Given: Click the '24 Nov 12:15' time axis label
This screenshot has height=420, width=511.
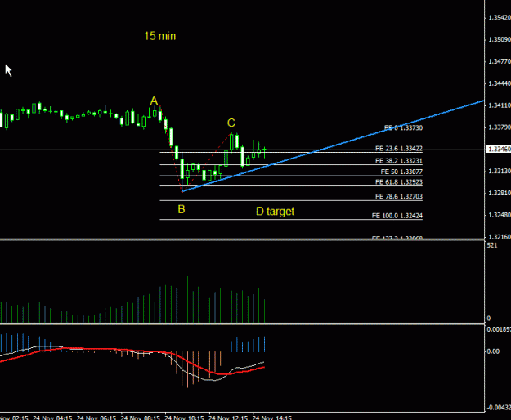Looking at the screenshot, I should [228, 418].
